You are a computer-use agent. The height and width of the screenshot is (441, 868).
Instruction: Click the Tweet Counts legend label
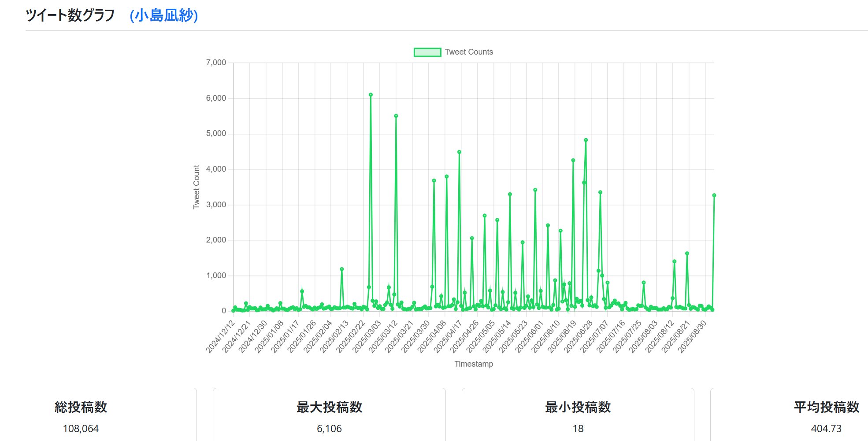[469, 52]
